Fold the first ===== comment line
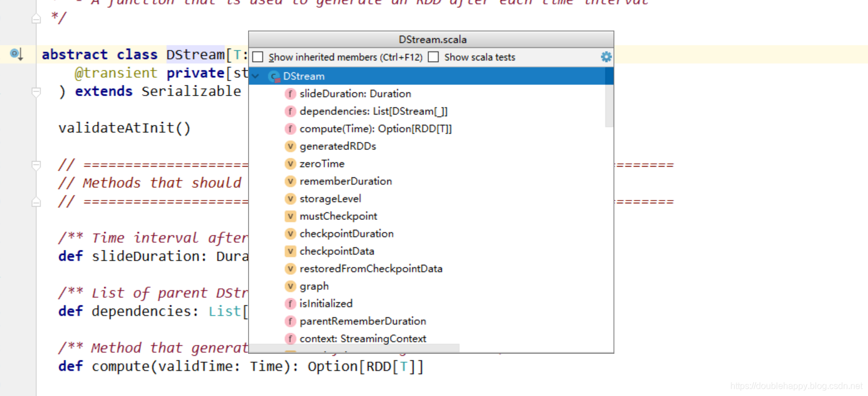868x396 pixels. (x=36, y=165)
